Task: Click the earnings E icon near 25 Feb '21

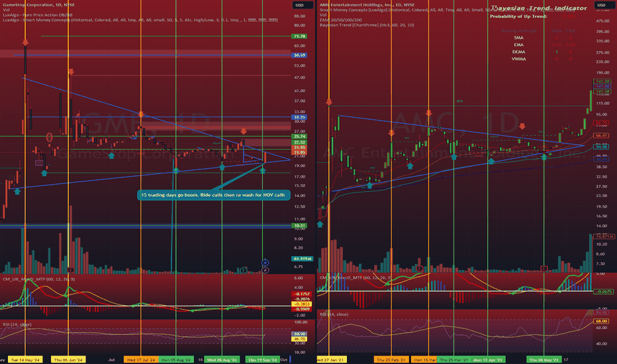Action: (419, 269)
